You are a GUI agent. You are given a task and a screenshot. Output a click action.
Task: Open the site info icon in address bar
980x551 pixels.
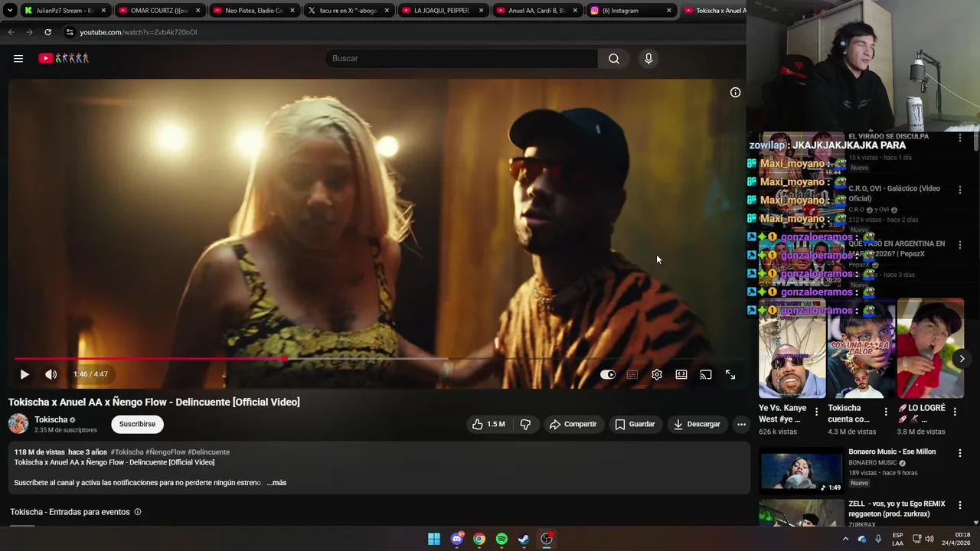point(70,32)
